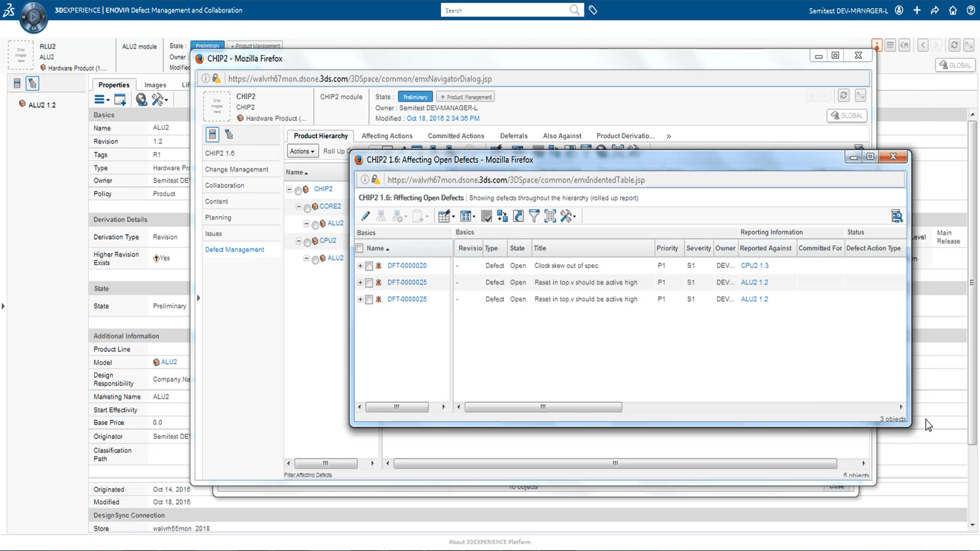Click the wrench tools icon in ALU2 properties toolbar

point(159,99)
